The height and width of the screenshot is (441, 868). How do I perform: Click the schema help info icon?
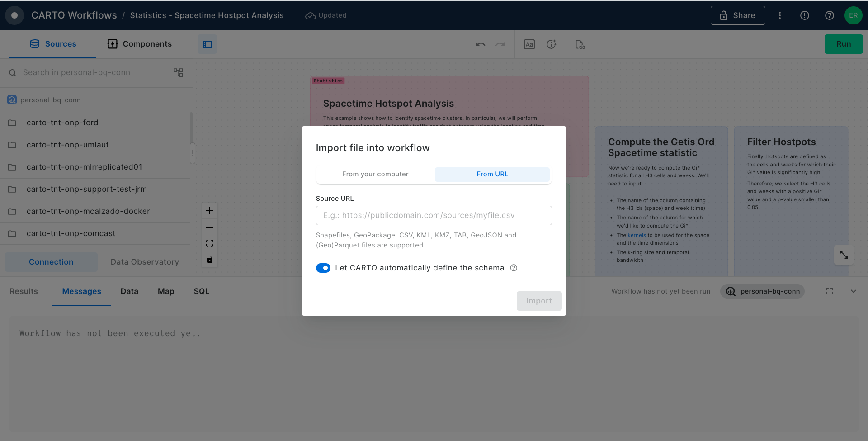[x=514, y=268]
